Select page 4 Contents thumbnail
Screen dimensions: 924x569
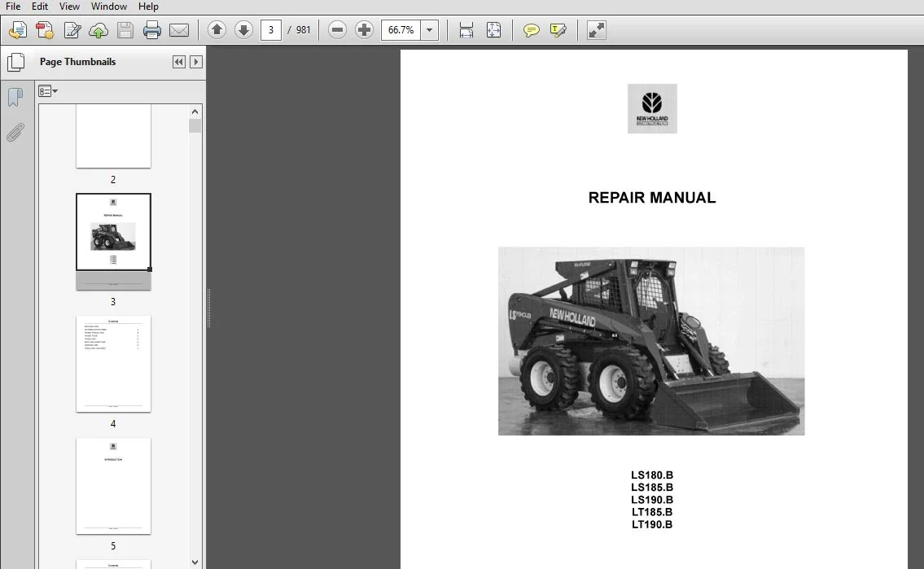[113, 363]
